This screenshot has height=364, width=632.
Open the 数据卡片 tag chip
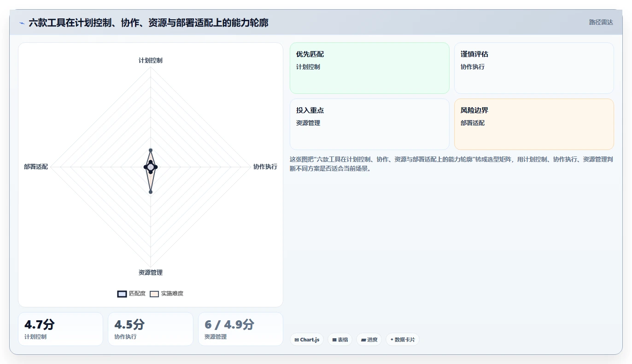pos(402,340)
